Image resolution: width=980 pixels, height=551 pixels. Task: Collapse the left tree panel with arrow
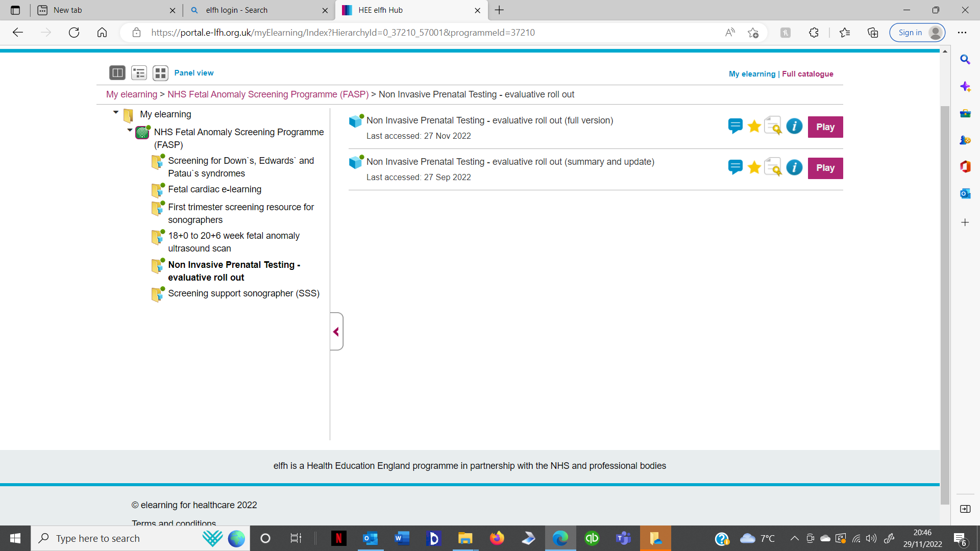pyautogui.click(x=336, y=332)
